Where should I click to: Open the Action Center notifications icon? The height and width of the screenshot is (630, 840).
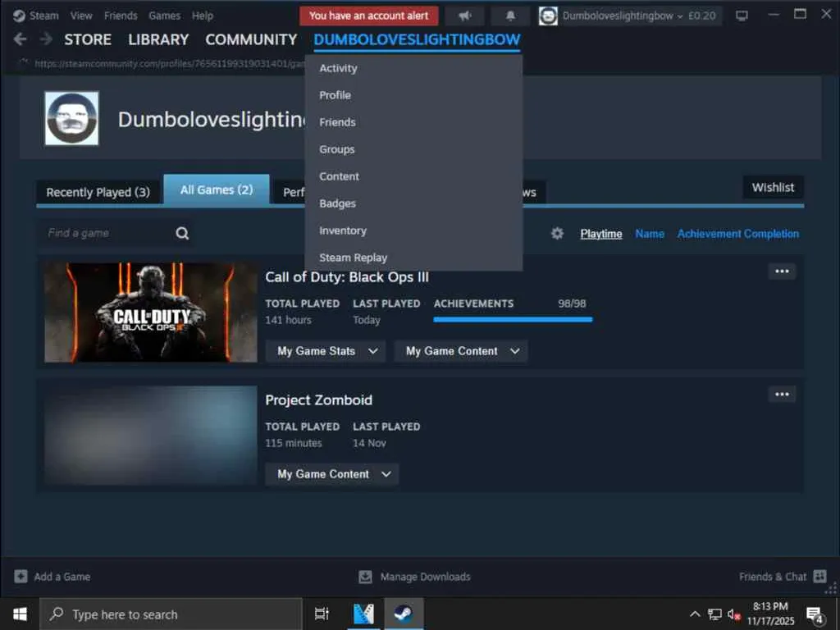pyautogui.click(x=815, y=615)
